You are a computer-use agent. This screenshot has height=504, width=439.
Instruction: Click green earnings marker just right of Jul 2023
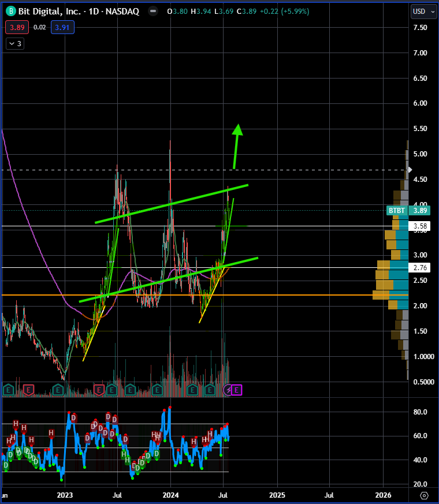[130, 390]
